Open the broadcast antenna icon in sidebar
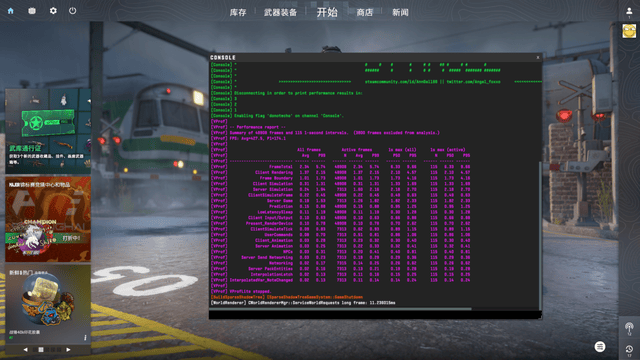This screenshot has height=360, width=640. [x=629, y=327]
